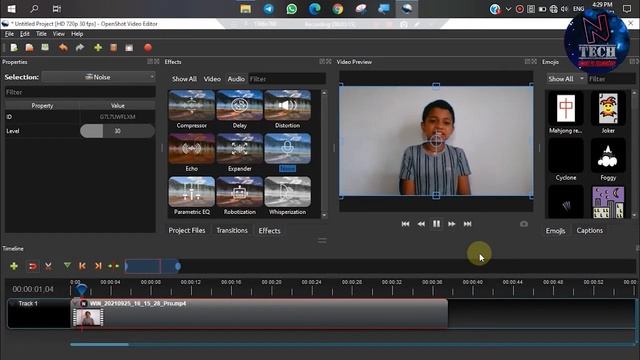The height and width of the screenshot is (360, 640).
Task: Add a track with timeline plus icon
Action: (14, 266)
